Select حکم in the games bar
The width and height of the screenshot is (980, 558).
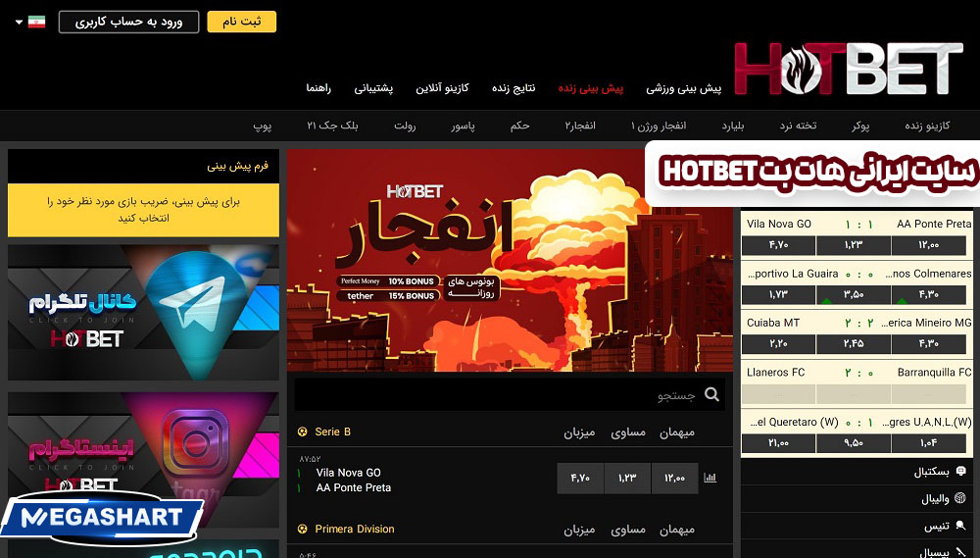tap(519, 126)
